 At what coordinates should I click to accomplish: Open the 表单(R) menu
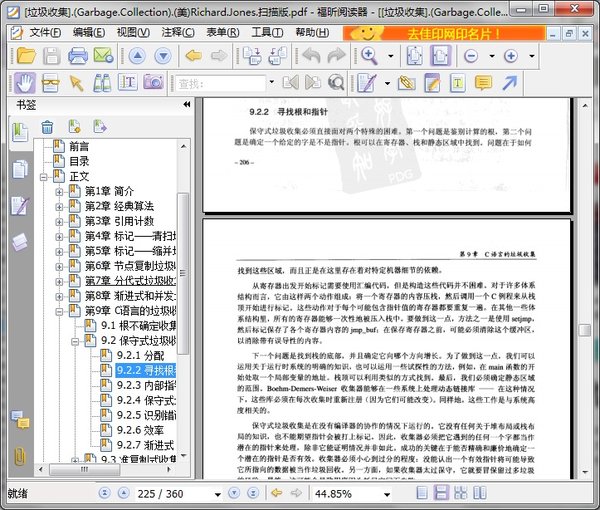223,33
